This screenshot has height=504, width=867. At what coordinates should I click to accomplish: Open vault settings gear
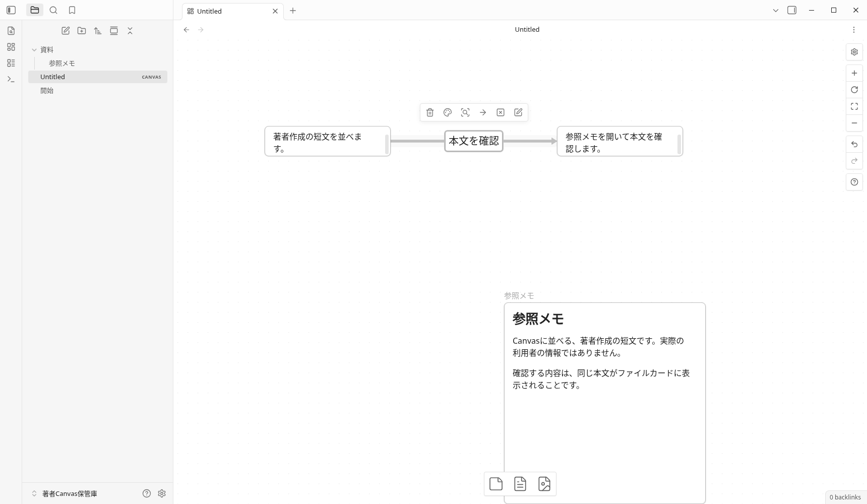tap(162, 493)
